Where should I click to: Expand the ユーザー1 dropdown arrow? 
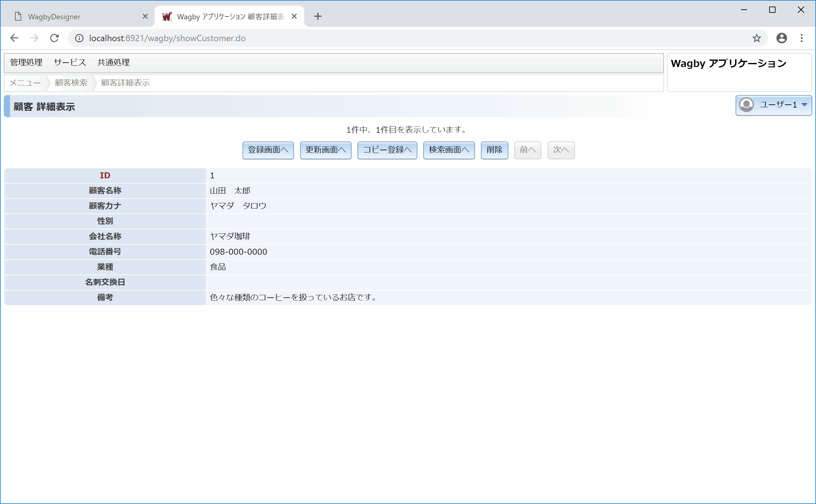click(804, 105)
